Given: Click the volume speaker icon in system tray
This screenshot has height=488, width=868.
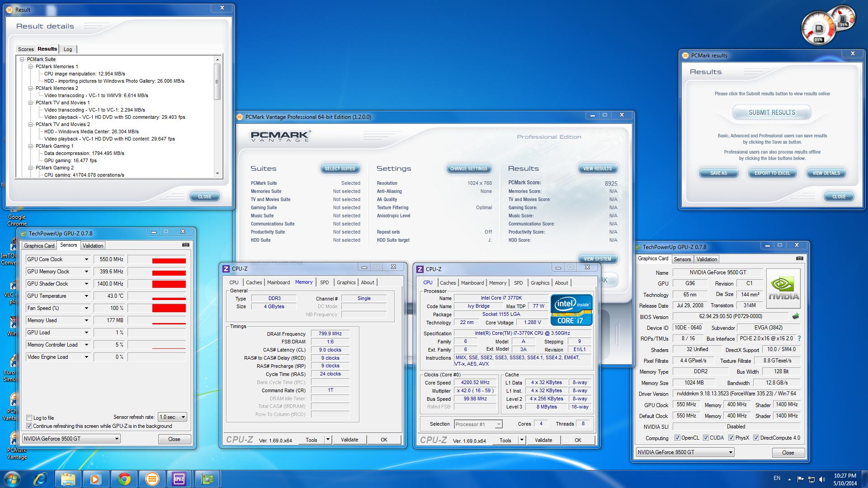Looking at the screenshot, I should [822, 479].
